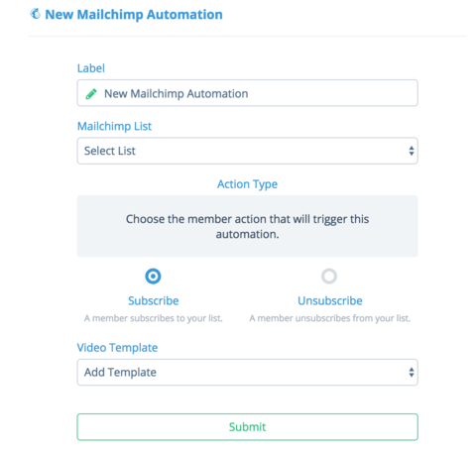Click into the Label text input field

pos(247,93)
